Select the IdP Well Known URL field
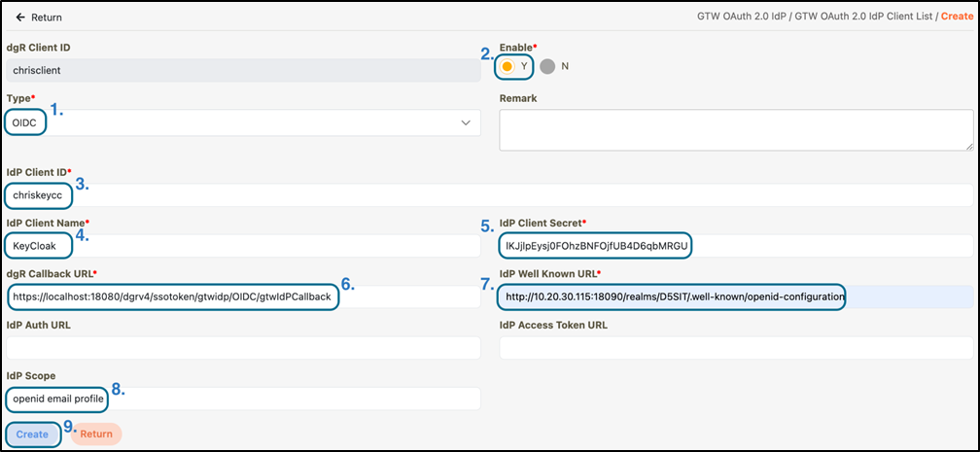 click(735, 296)
